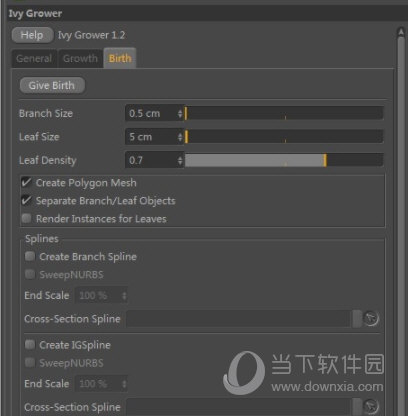This screenshot has height=416, width=408.
Task: Click the Splines group label
Action: point(42,238)
